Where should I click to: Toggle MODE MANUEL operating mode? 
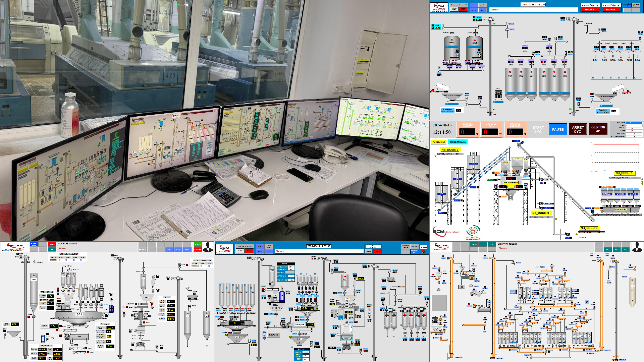pyautogui.click(x=458, y=142)
